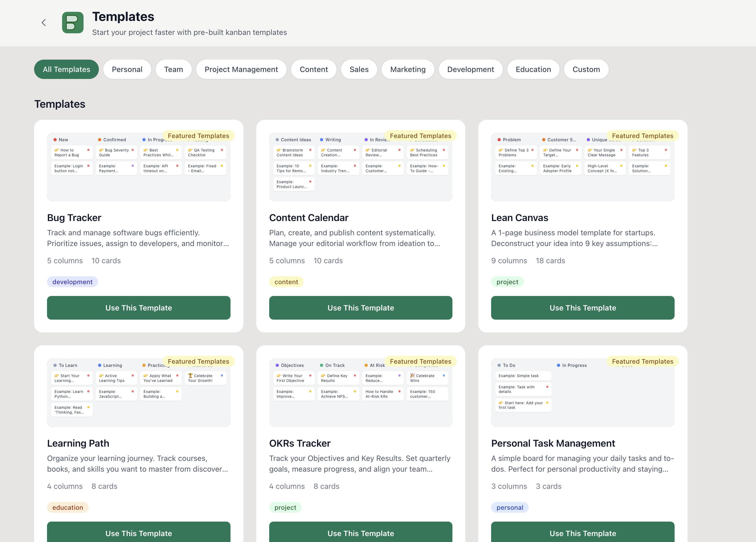Open the Education category
The width and height of the screenshot is (756, 542).
[x=533, y=69]
